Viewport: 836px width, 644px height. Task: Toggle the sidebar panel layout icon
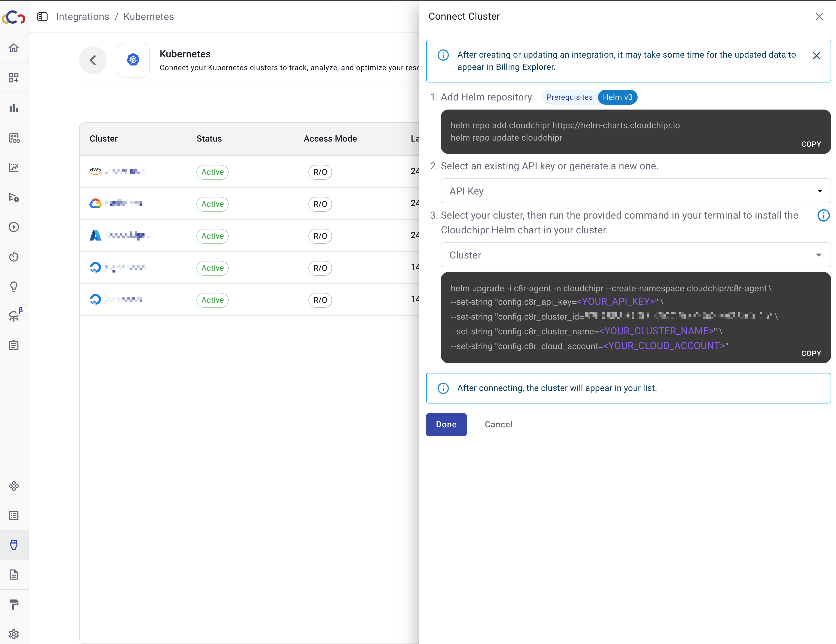tap(43, 17)
